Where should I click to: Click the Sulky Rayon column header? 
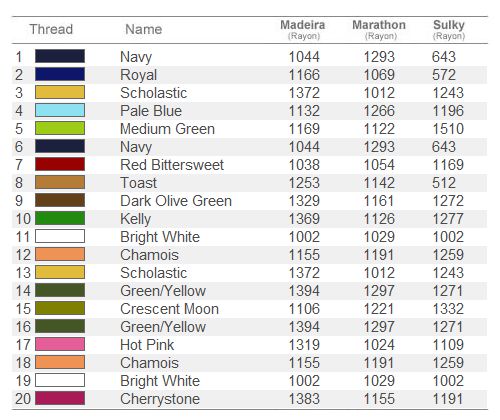[449, 30]
